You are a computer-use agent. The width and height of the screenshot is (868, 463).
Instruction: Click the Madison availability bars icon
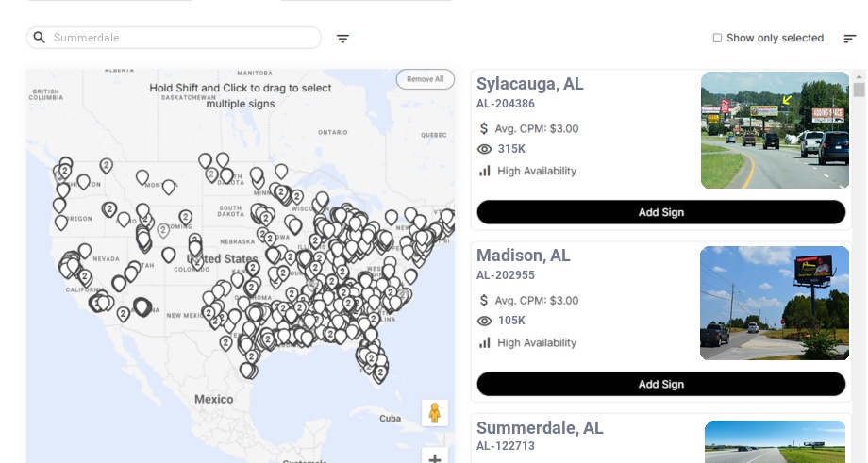click(x=485, y=342)
